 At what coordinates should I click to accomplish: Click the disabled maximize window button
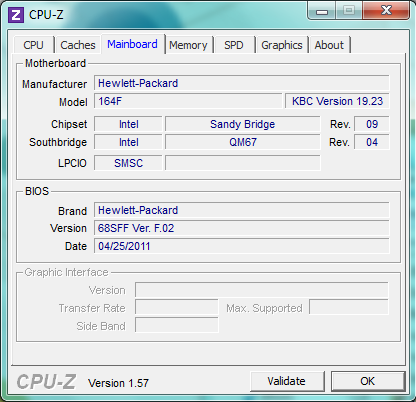[349, 10]
